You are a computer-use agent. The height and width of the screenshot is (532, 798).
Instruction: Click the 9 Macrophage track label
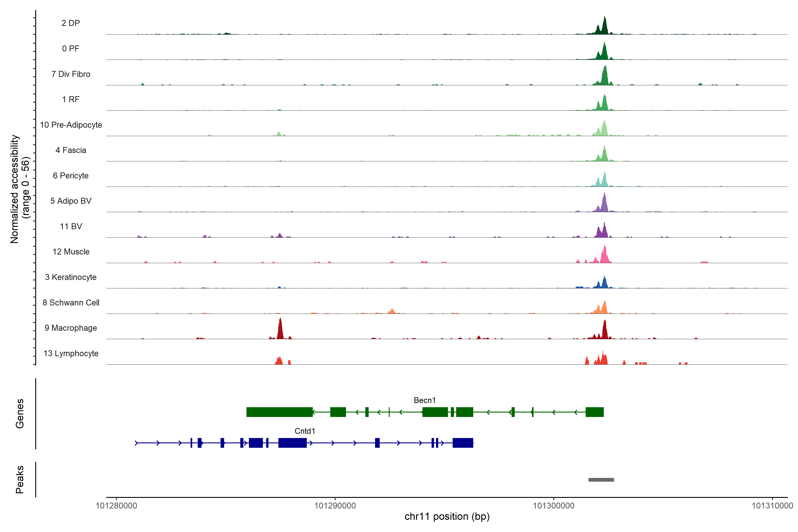(x=70, y=328)
